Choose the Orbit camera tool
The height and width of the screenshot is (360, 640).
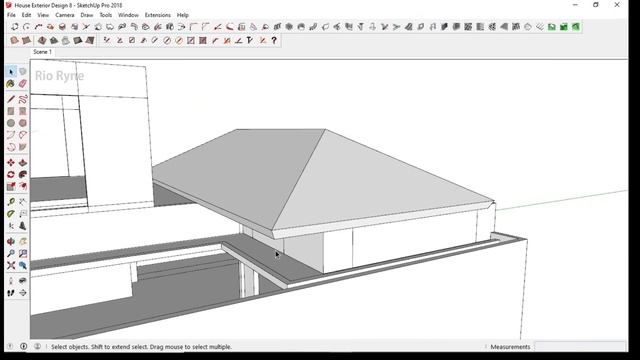click(11, 241)
